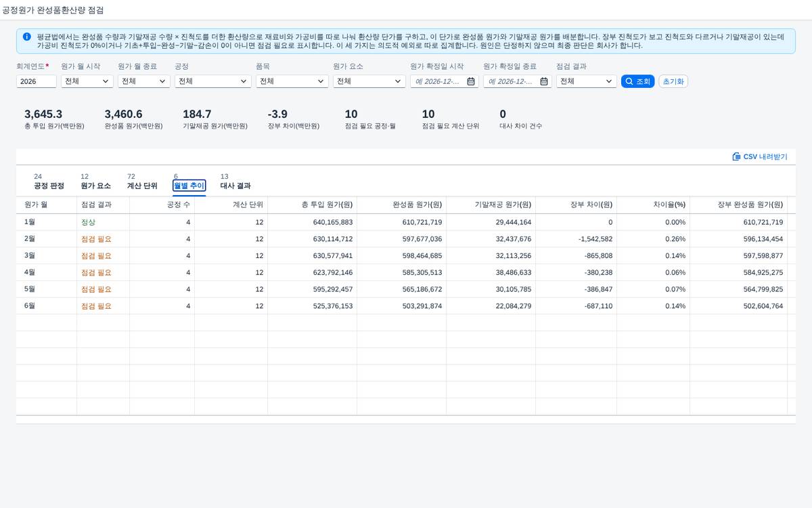Viewport: 812px width, 508px height.
Task: Click the 기말재공 원가(원) column header
Action: pos(491,205)
